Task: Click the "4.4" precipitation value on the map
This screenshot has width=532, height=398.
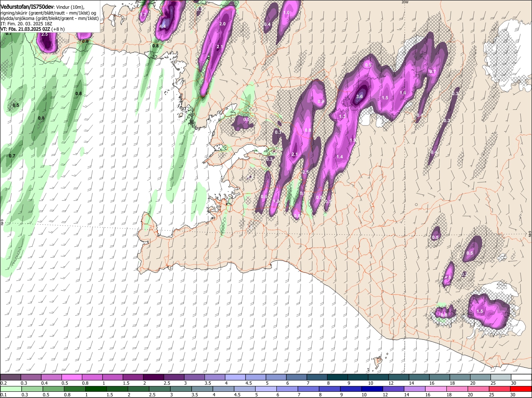Action: (163, 27)
